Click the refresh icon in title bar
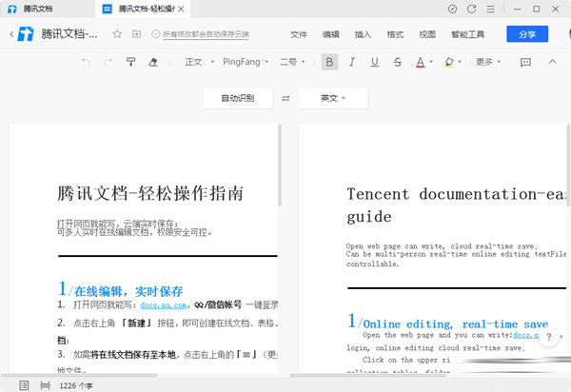The width and height of the screenshot is (571, 392). tap(472, 10)
